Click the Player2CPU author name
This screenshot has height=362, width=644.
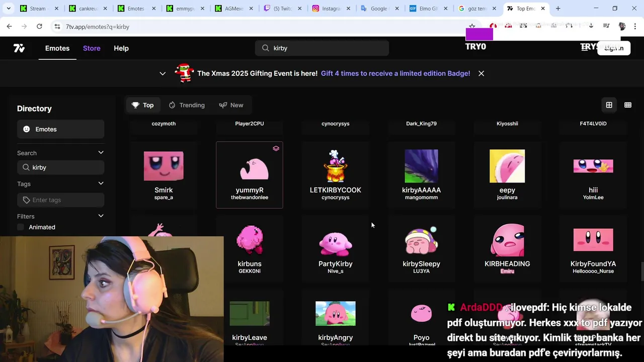250,124
